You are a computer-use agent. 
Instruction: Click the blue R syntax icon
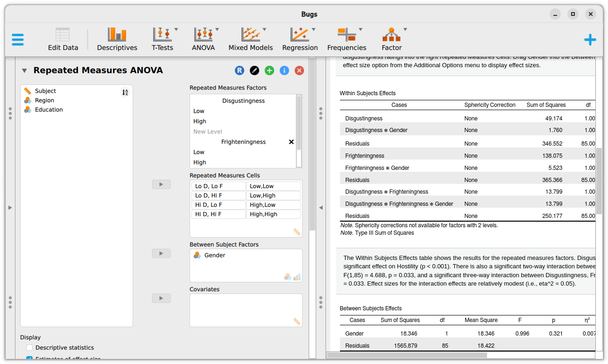pos(240,70)
